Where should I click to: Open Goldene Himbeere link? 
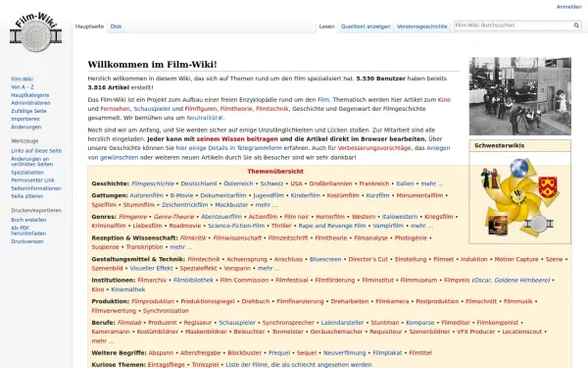click(x=521, y=280)
